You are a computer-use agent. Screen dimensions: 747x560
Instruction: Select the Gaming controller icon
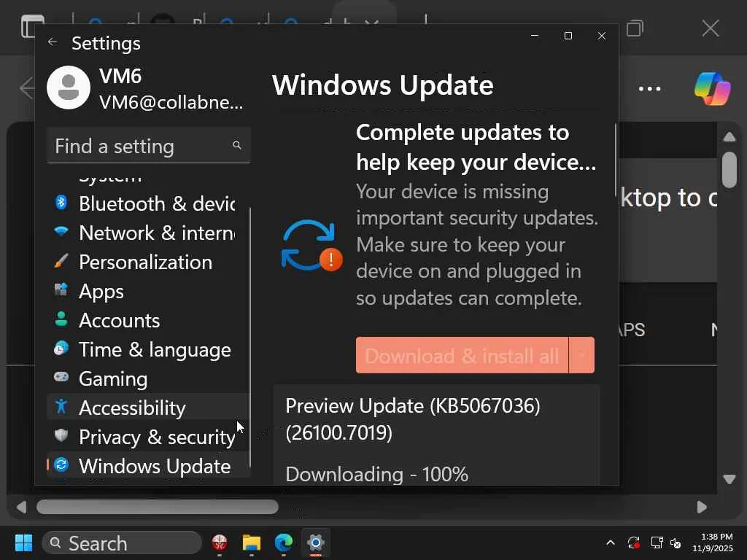click(x=61, y=378)
